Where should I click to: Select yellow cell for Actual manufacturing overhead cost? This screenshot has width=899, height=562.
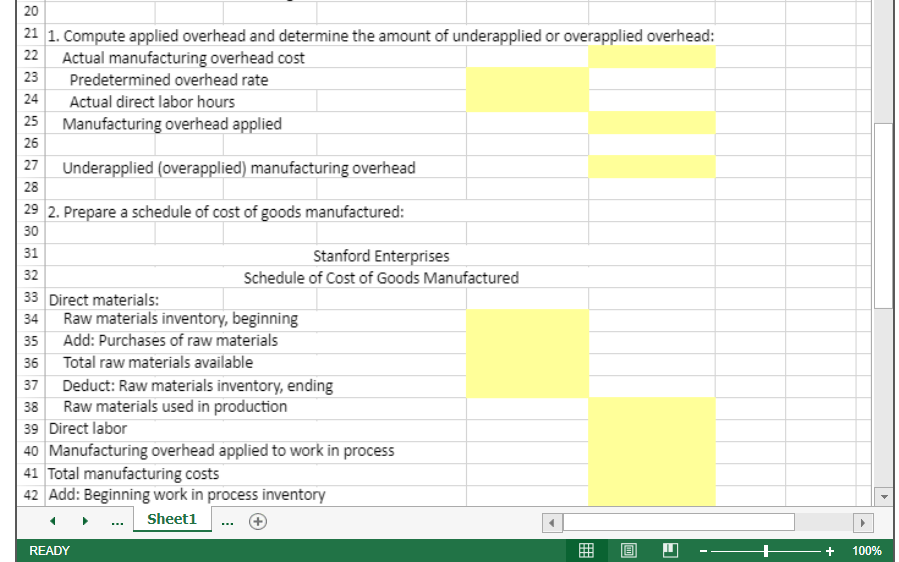(652, 57)
